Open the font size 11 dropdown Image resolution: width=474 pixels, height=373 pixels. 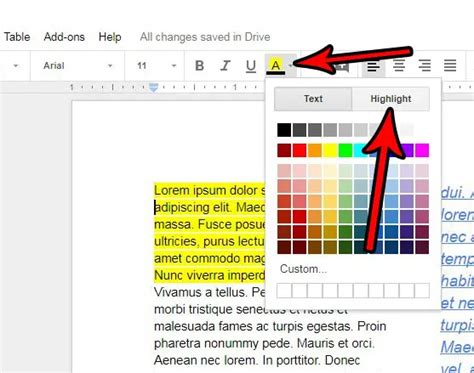coord(156,66)
